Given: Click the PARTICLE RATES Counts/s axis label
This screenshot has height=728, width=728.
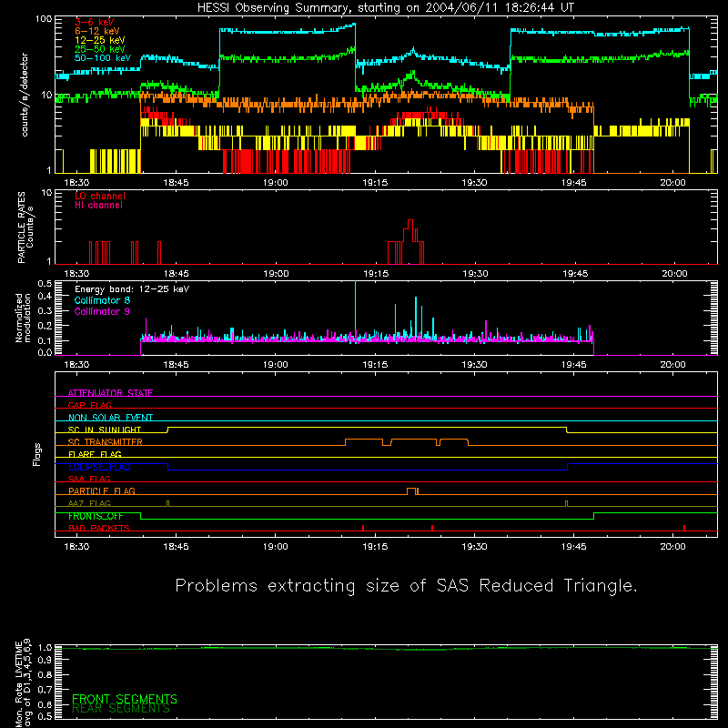Looking at the screenshot, I should click(x=25, y=227).
